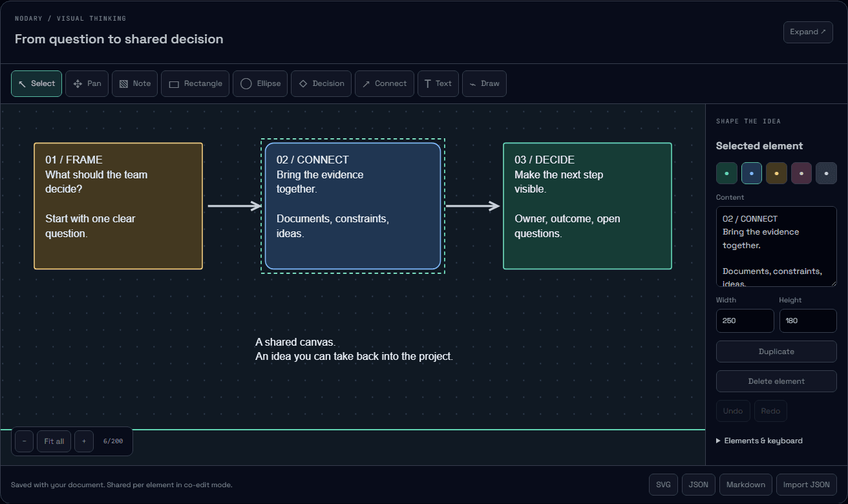Select the 02 / CONNECT card

point(353,206)
